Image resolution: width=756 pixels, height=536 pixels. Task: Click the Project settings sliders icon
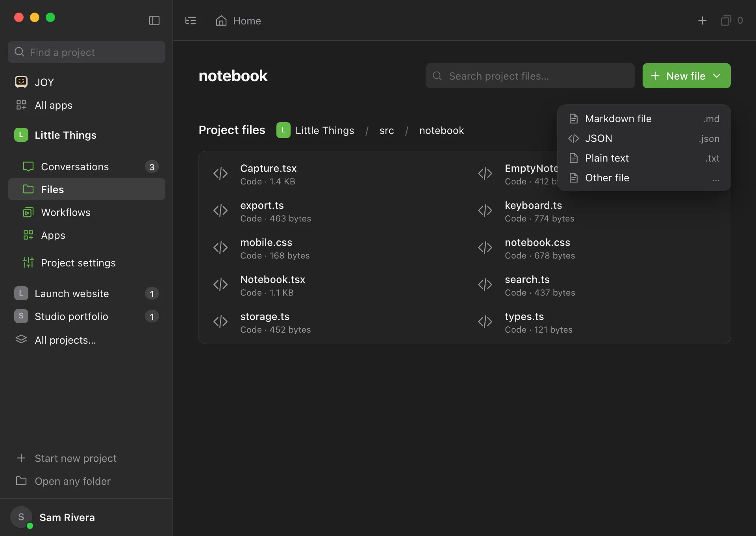28,262
